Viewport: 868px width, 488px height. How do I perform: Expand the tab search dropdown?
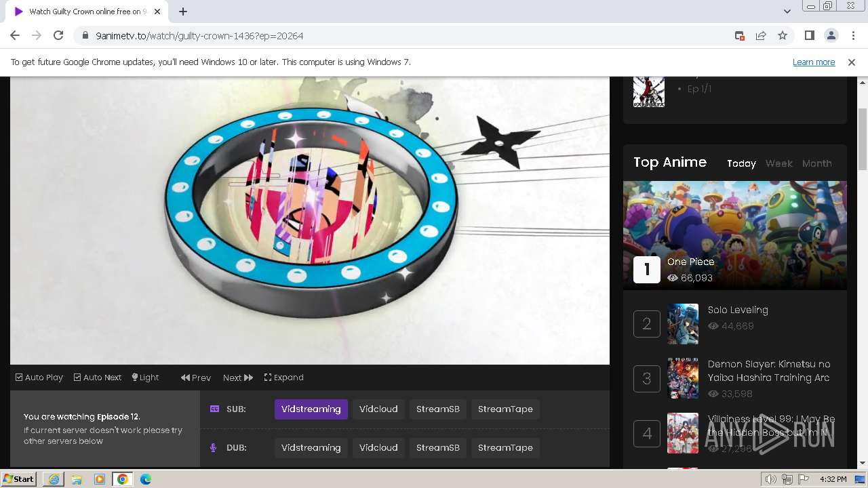(787, 12)
